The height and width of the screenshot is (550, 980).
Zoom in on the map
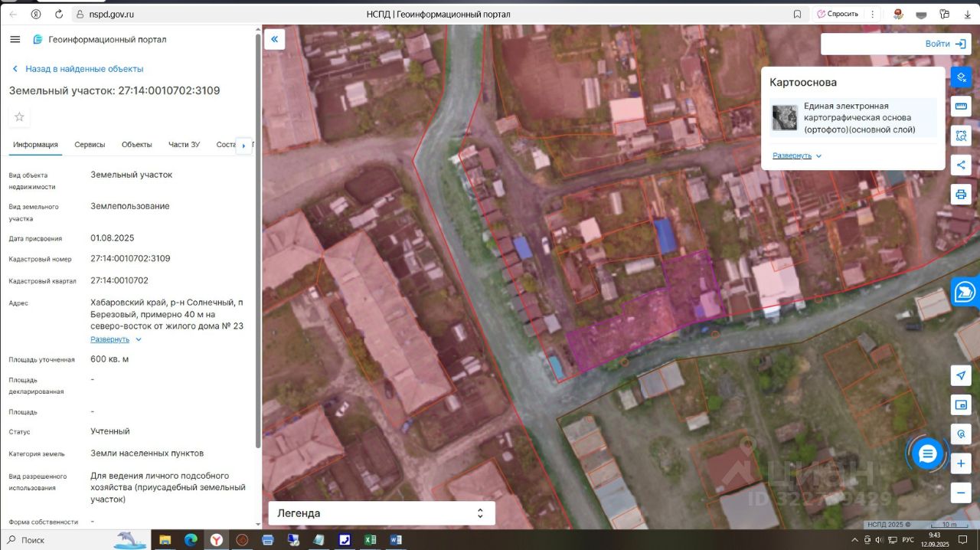point(961,463)
